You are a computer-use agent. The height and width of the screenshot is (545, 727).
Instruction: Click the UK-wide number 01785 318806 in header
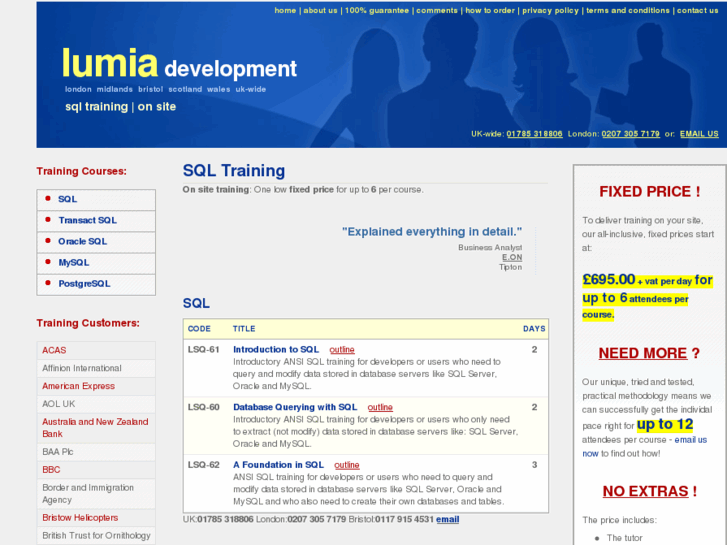[x=534, y=134]
